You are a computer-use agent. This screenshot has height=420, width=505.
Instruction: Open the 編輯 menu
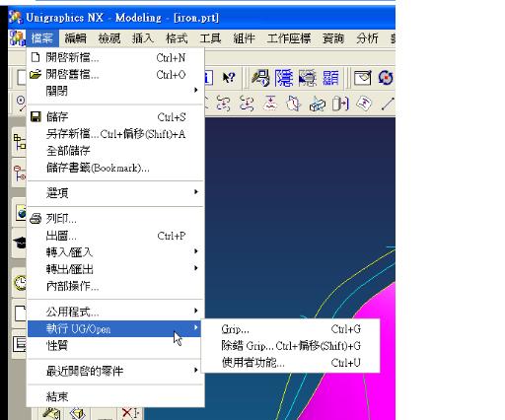75,38
